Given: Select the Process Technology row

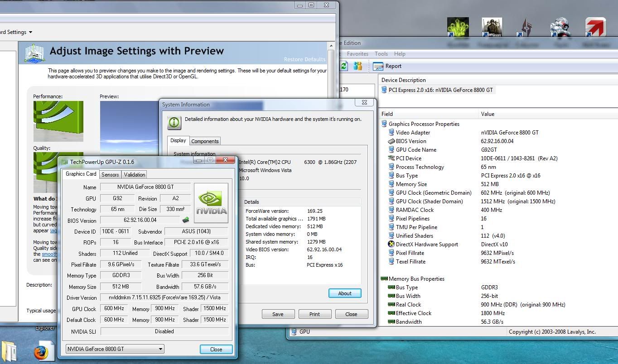Looking at the screenshot, I should pyautogui.click(x=498, y=167).
